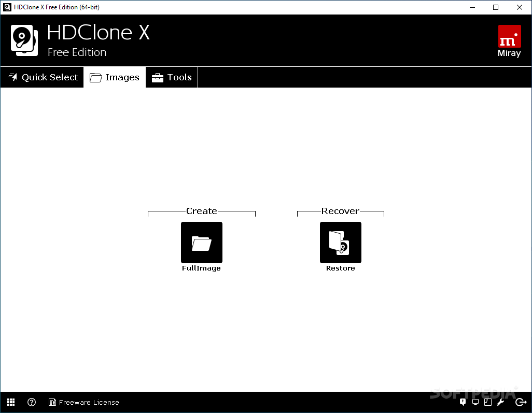Maximize the HDClone X window
This screenshot has height=413, width=532.
[496, 7]
